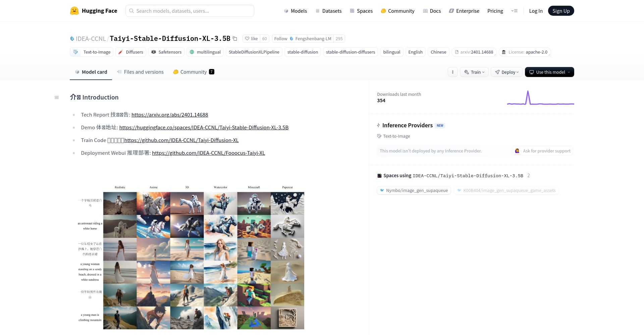Click the table of contents icon beside Introduction
This screenshot has height=335, width=644.
coord(57,97)
